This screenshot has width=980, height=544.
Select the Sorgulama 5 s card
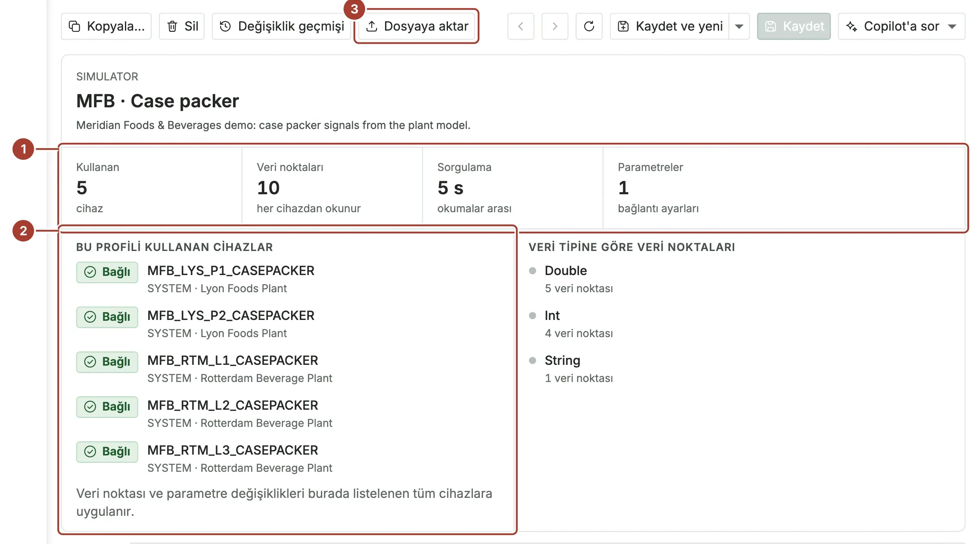512,188
